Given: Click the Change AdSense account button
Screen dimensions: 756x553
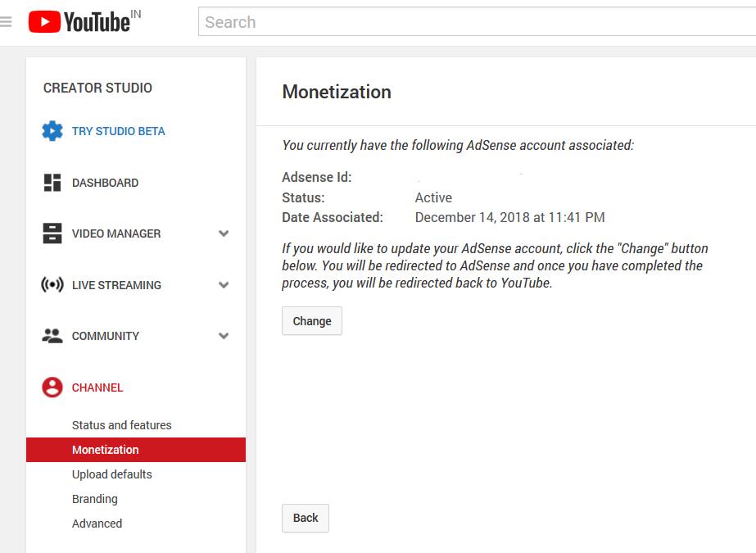Looking at the screenshot, I should click(312, 320).
